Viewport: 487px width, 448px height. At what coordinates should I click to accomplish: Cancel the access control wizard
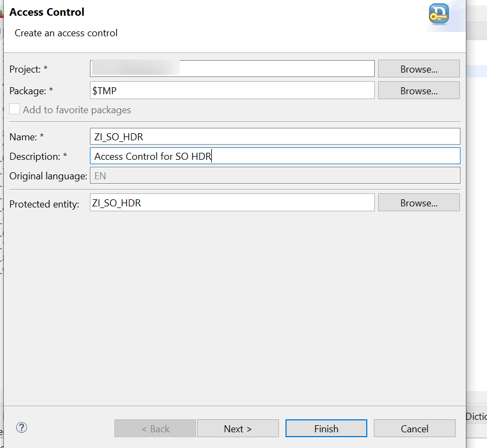click(414, 428)
